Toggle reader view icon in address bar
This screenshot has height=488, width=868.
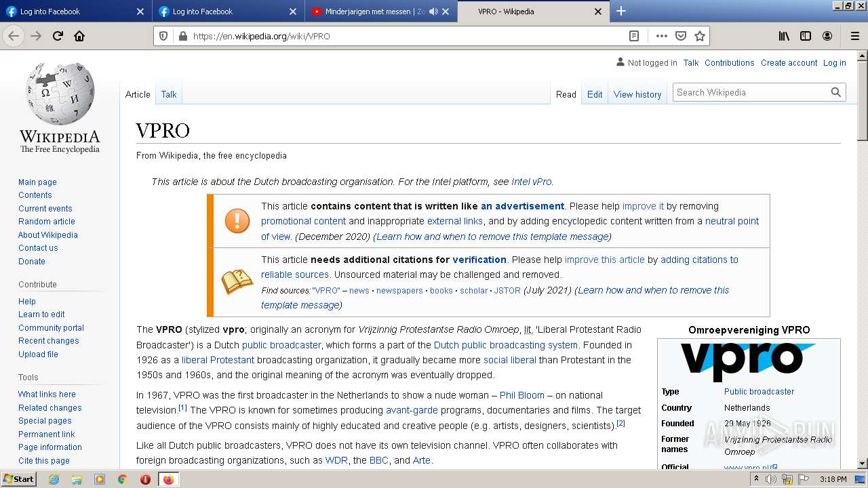(x=634, y=36)
